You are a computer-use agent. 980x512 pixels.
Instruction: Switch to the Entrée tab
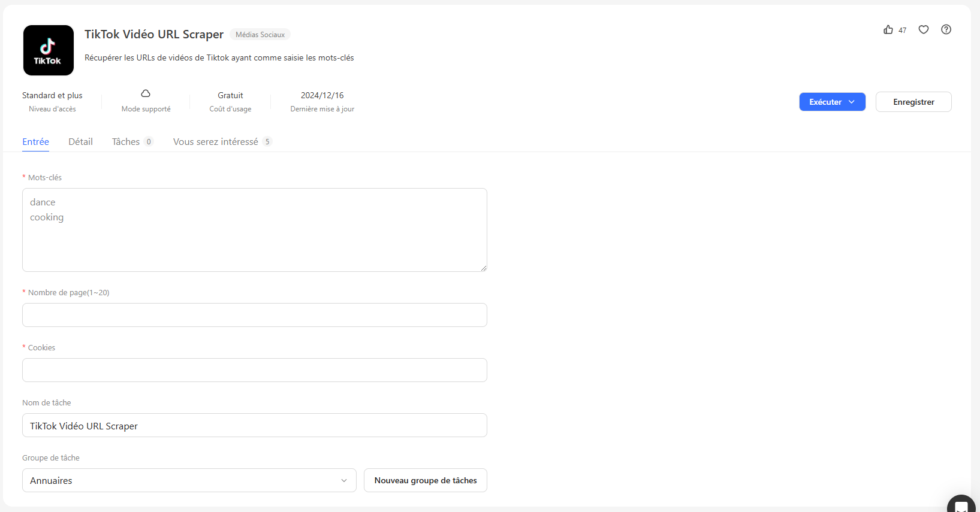click(x=36, y=141)
